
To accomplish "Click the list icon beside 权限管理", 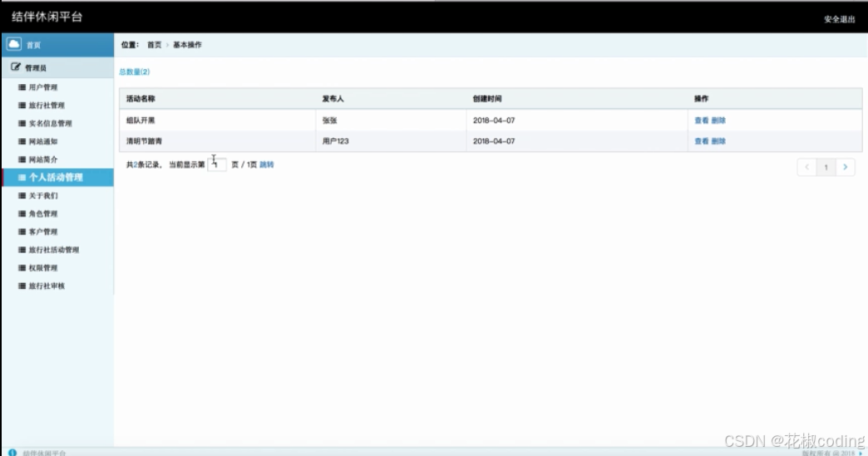I will pyautogui.click(x=22, y=268).
